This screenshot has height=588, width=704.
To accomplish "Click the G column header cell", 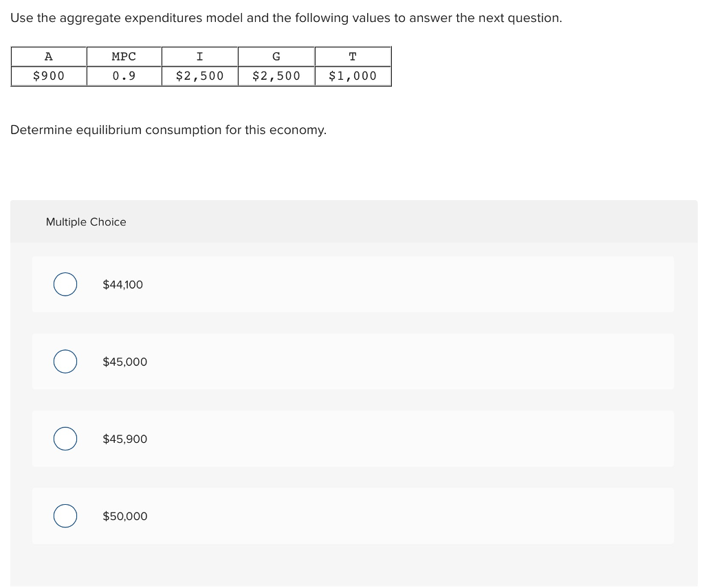I will point(276,56).
